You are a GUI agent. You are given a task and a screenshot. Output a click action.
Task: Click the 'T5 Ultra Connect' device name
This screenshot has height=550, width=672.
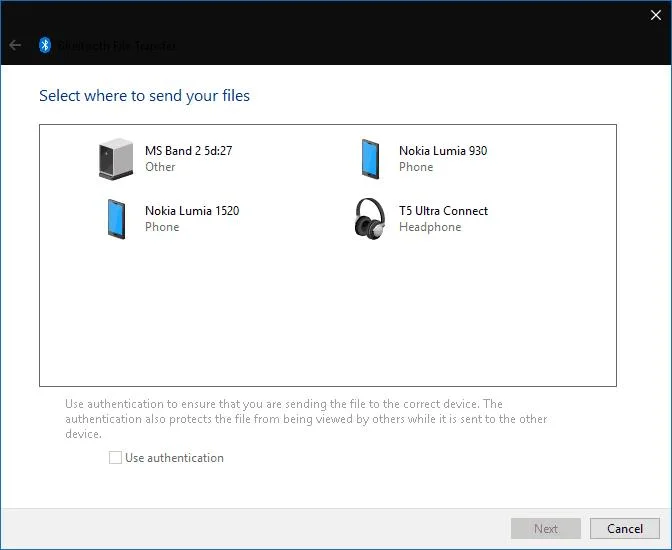(443, 211)
